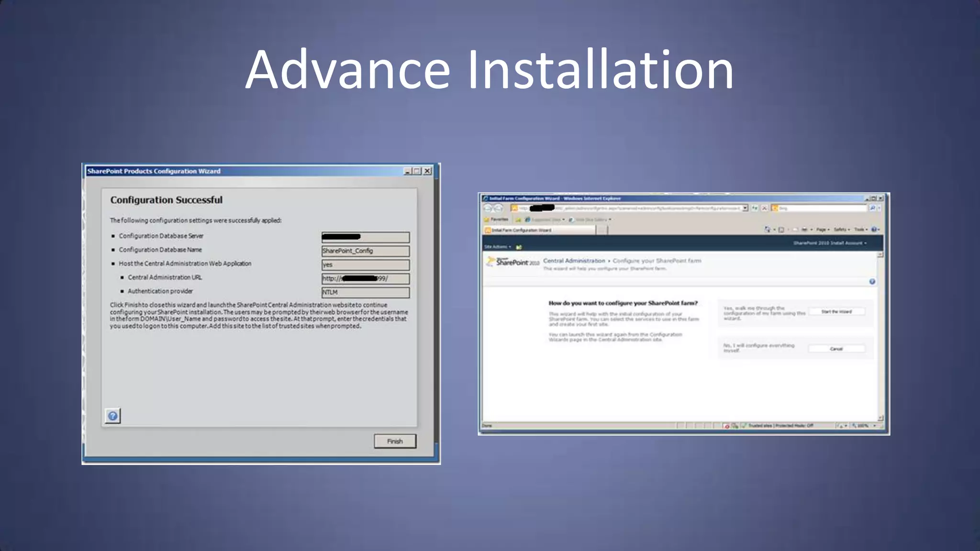Click Cancel button on farm configuration page
Image resolution: width=980 pixels, height=551 pixels.
click(x=836, y=349)
